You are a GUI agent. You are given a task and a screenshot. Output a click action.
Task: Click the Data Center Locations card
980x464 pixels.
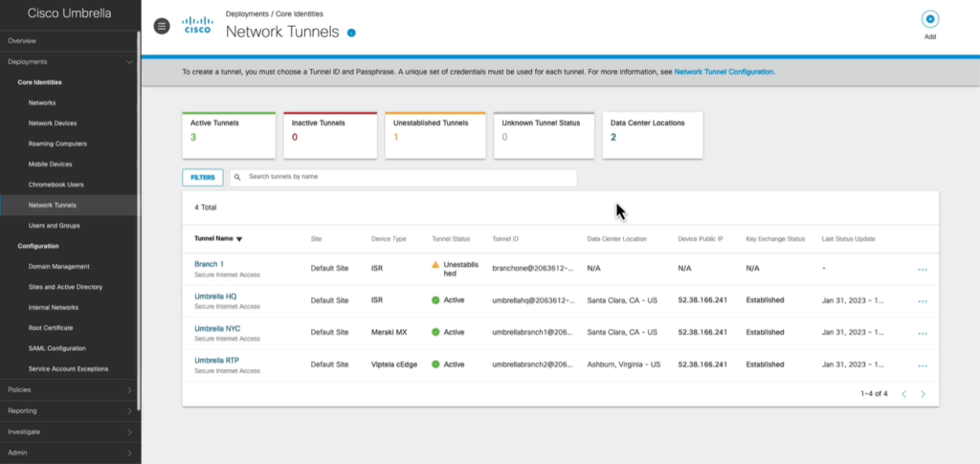click(x=653, y=136)
